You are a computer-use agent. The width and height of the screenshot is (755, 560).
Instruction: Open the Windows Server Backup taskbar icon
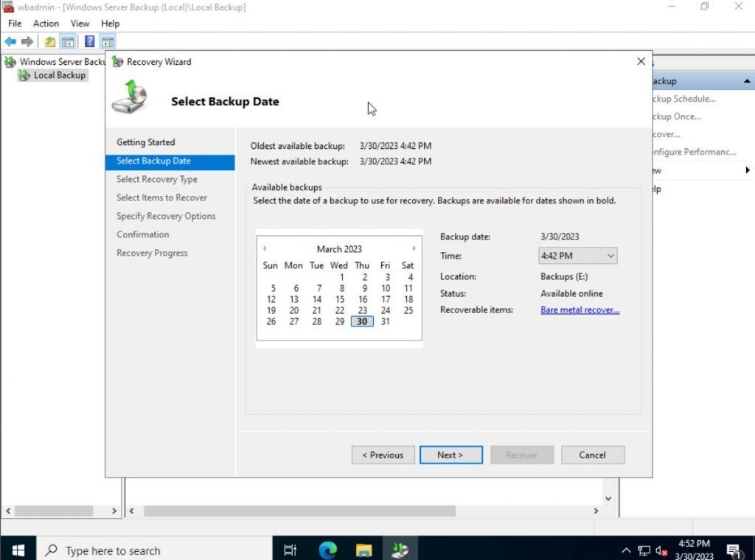click(400, 550)
